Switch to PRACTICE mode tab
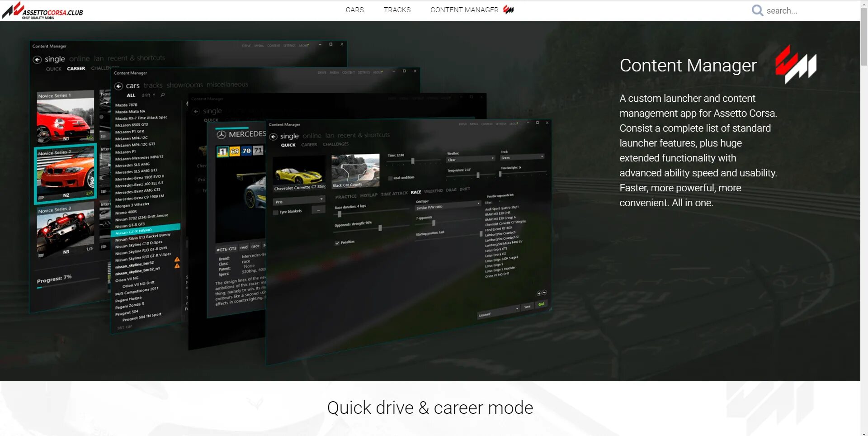Image resolution: width=868 pixels, height=436 pixels. [346, 197]
